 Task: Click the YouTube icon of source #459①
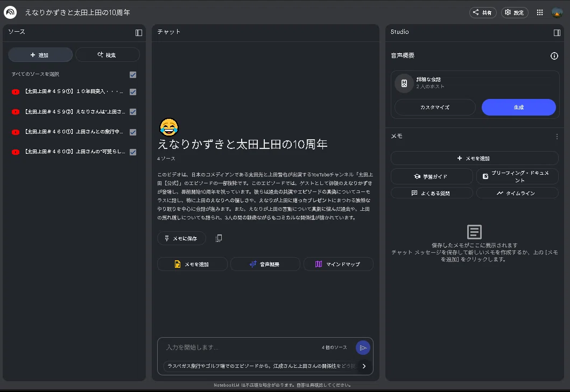point(15,92)
